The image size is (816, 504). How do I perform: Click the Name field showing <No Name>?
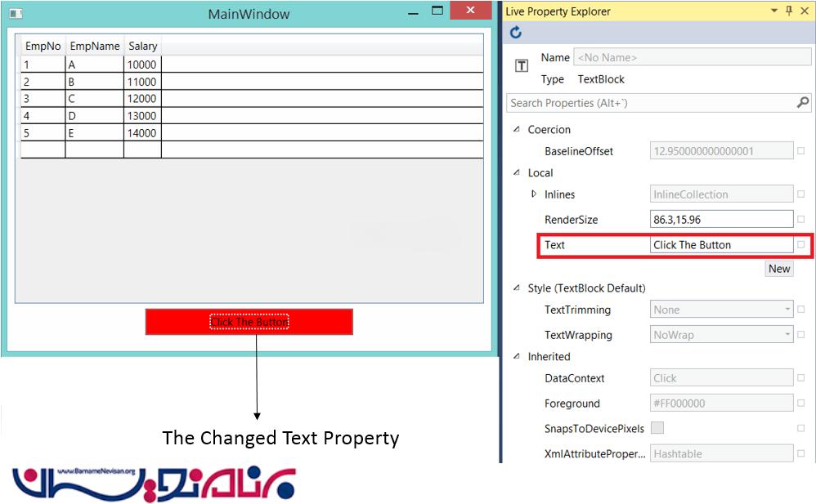pos(693,57)
